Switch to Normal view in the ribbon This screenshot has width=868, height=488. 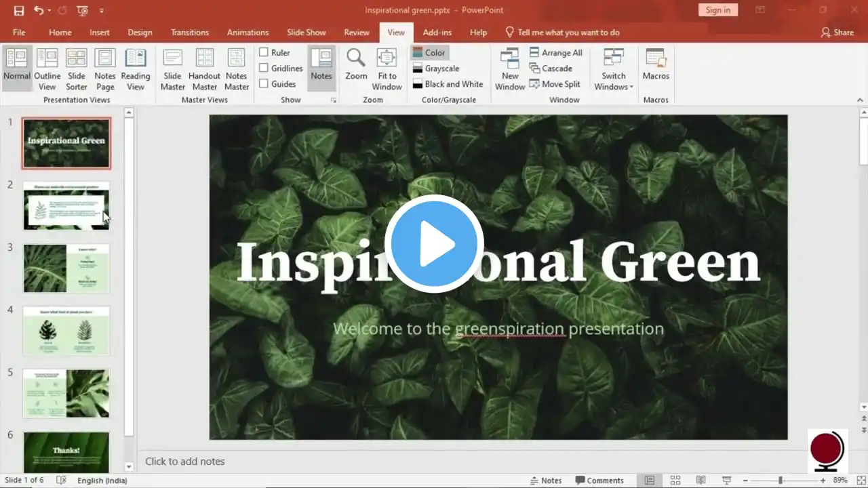[17, 68]
